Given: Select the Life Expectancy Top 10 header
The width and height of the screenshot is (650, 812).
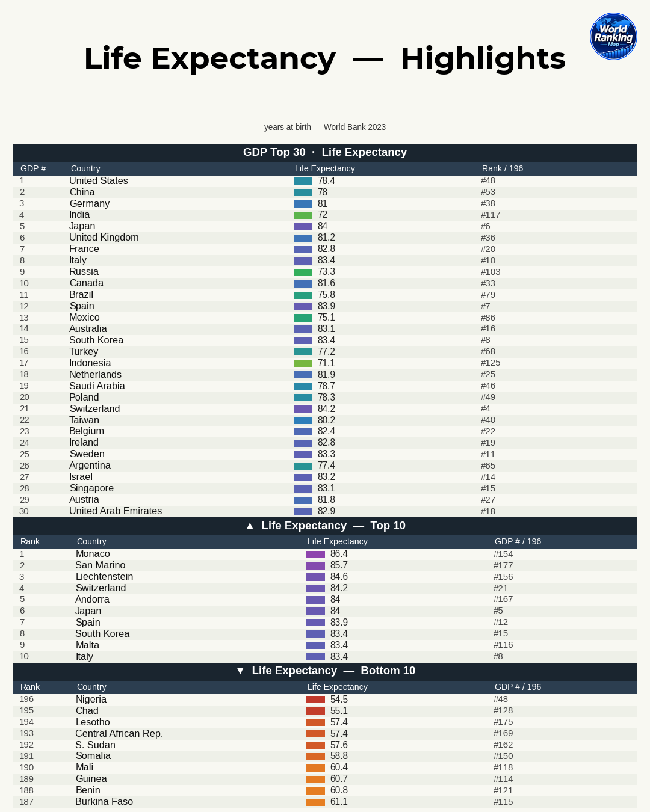Looking at the screenshot, I should click(325, 526).
